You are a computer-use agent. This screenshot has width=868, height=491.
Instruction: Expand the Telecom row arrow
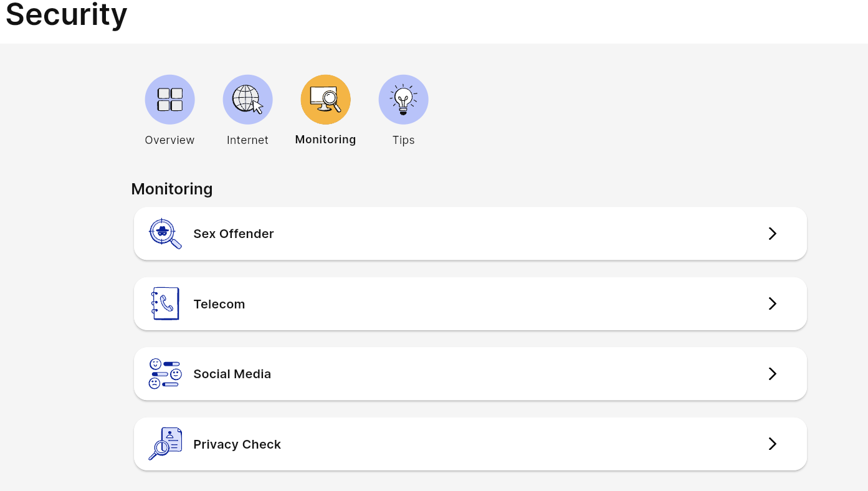point(772,303)
